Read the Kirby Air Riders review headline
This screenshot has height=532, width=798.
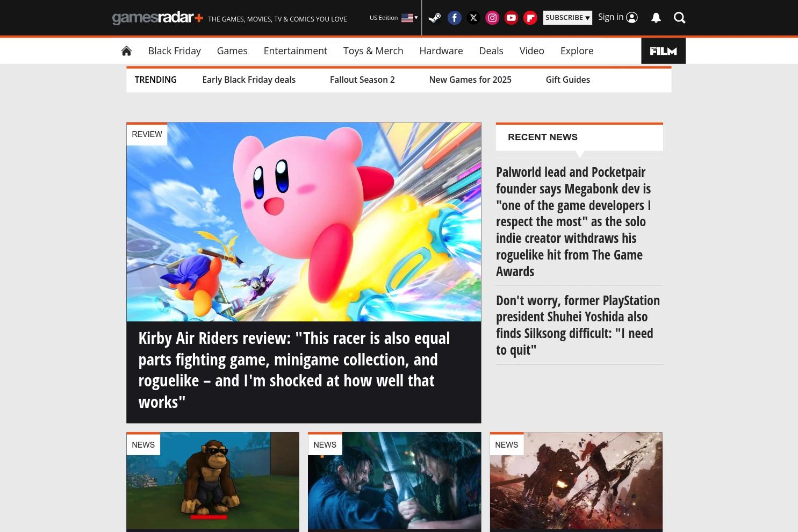pyautogui.click(x=294, y=370)
